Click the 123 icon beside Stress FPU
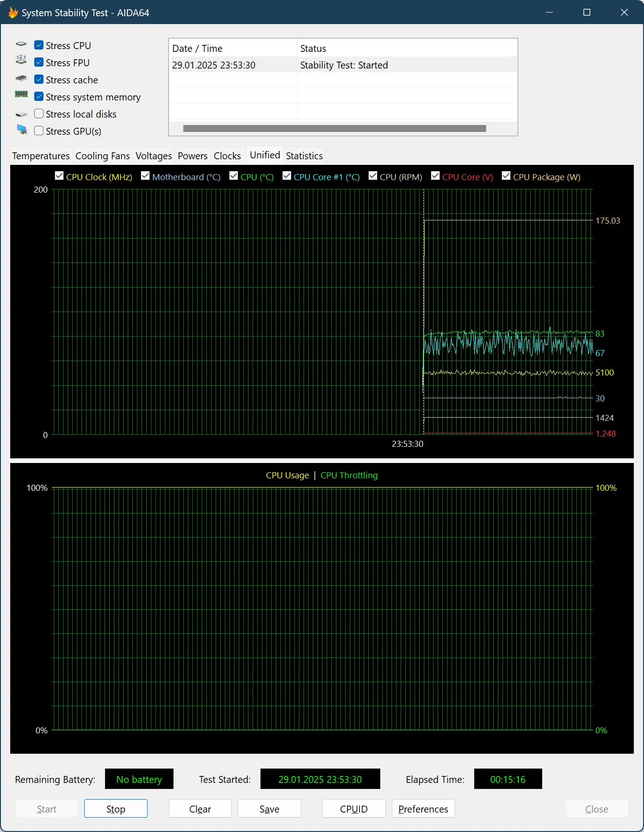 (21, 59)
